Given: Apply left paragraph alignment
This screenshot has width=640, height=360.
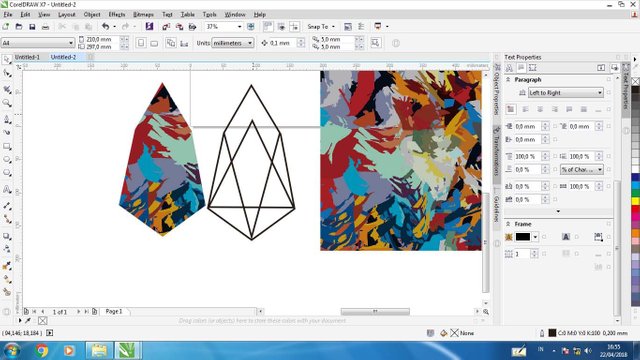Looking at the screenshot, I should pos(526,109).
